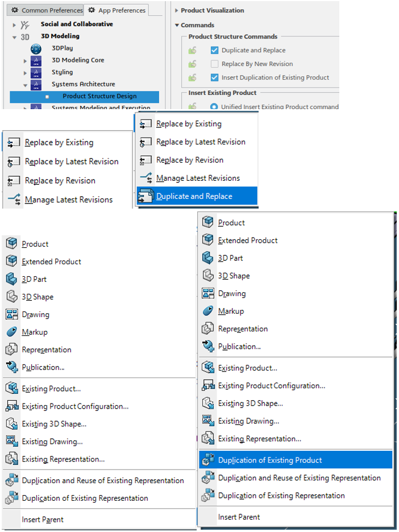Click the 3D Shape icon in the right insert menu
Viewport: 399px width, 532px height.
coord(207,275)
